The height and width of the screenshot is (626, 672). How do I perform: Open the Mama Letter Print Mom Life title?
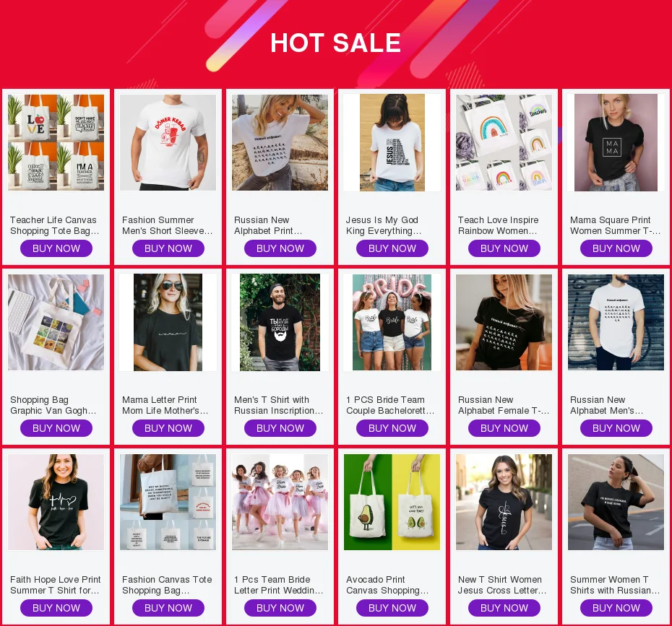tap(165, 405)
